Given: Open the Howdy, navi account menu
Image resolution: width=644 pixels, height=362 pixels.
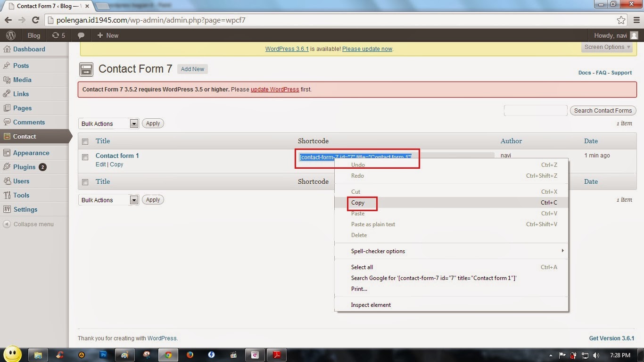Looking at the screenshot, I should click(x=615, y=35).
